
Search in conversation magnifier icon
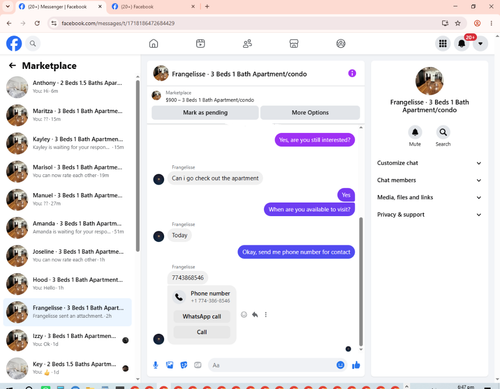[x=443, y=132]
